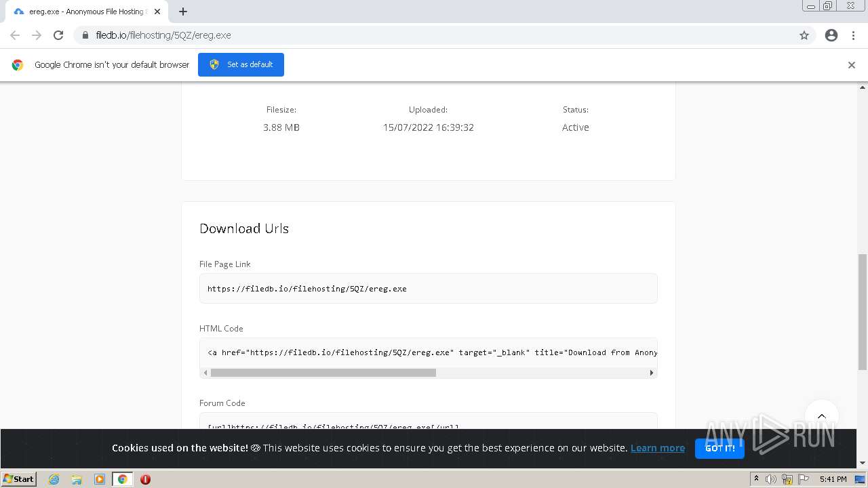
Task: Click scroll-to-top arrow button
Action: click(x=822, y=416)
